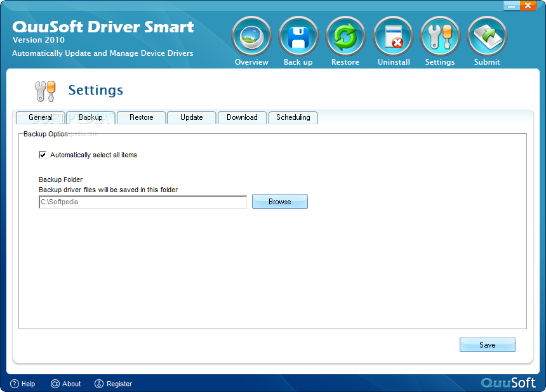The width and height of the screenshot is (546, 392).
Task: Open the About link text
Action: click(71, 384)
